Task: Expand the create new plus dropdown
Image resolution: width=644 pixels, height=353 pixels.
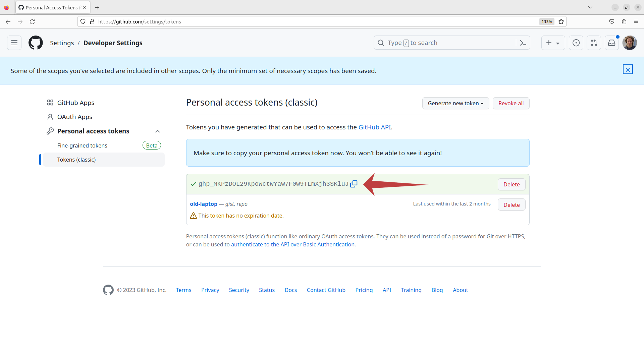Action: pyautogui.click(x=553, y=43)
